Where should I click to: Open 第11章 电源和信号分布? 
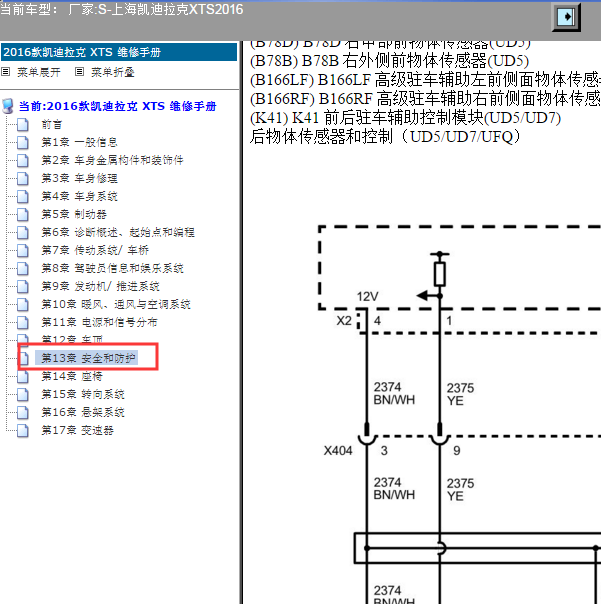99,322
